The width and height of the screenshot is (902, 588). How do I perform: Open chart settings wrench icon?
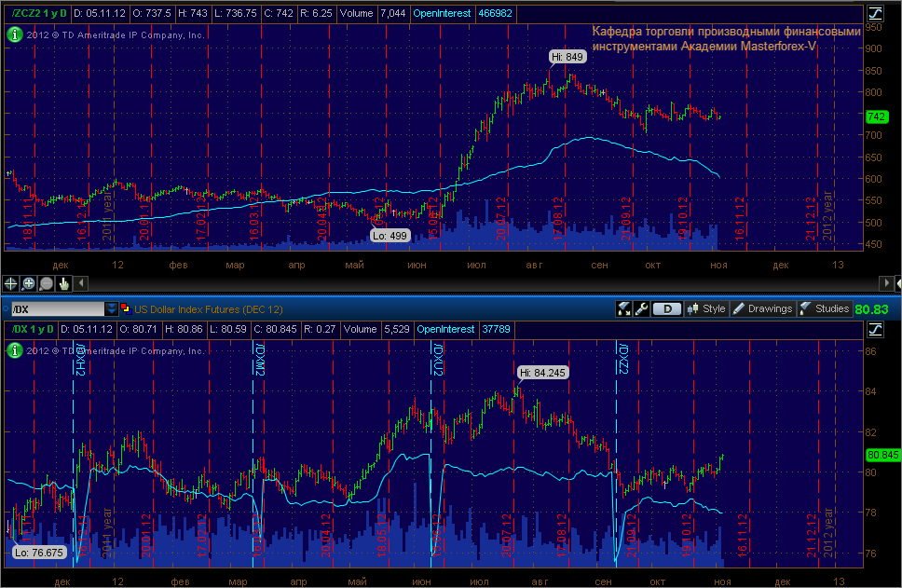click(x=641, y=309)
